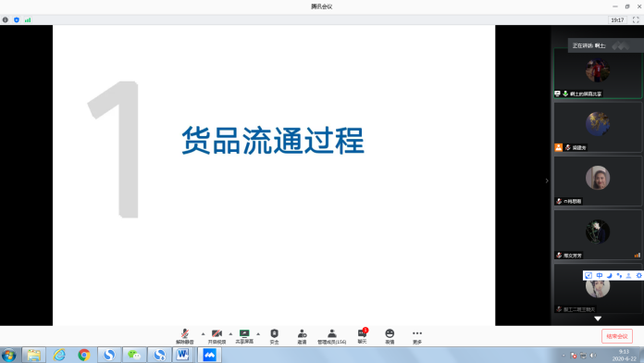Toggle full screen mode icon at top right
644x363 pixels.
[x=636, y=19]
